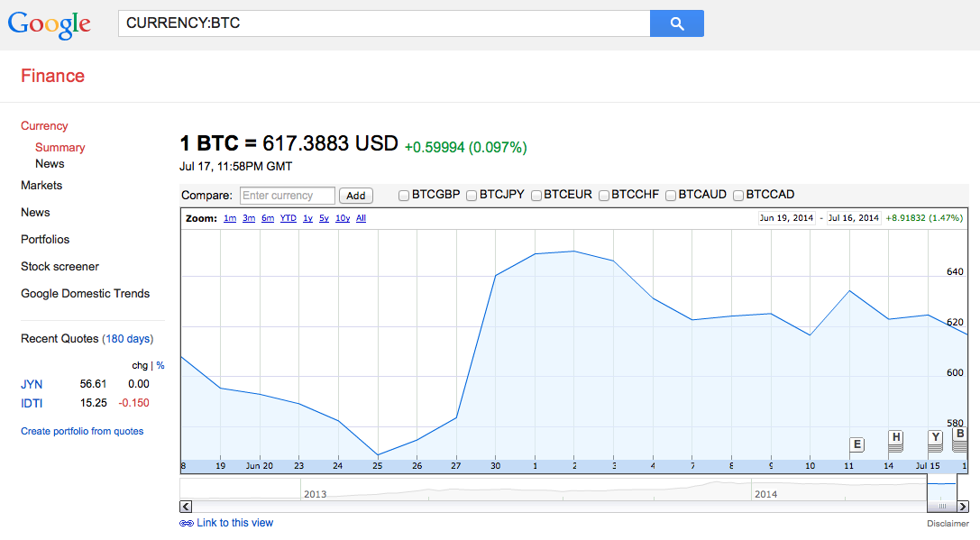This screenshot has width=980, height=540.
Task: Click the left scroll arrow under chart
Action: coord(186,507)
